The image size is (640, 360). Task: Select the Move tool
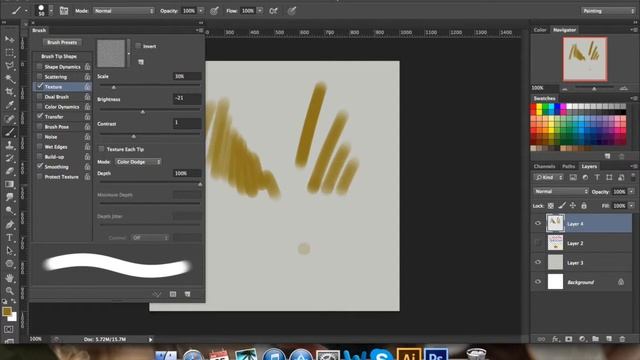click(9, 39)
